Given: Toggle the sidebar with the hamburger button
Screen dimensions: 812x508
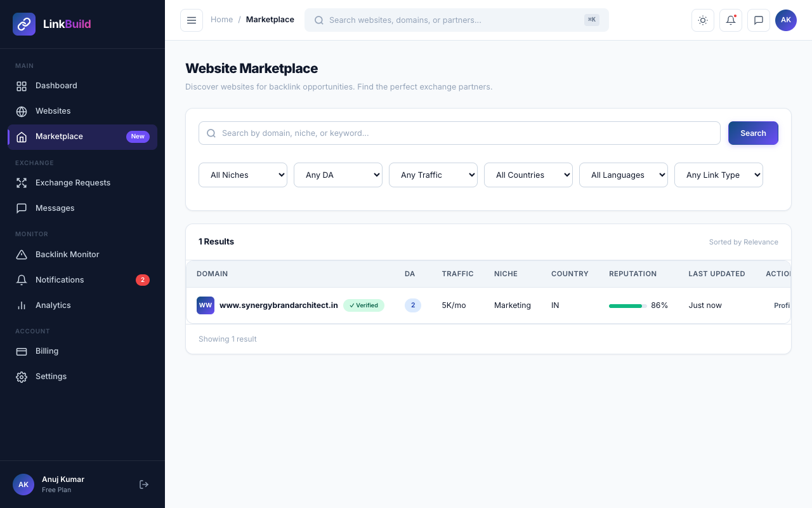Looking at the screenshot, I should [x=192, y=20].
